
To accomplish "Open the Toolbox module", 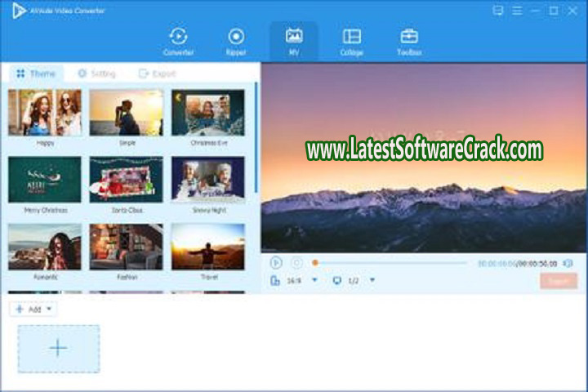I will [x=409, y=41].
